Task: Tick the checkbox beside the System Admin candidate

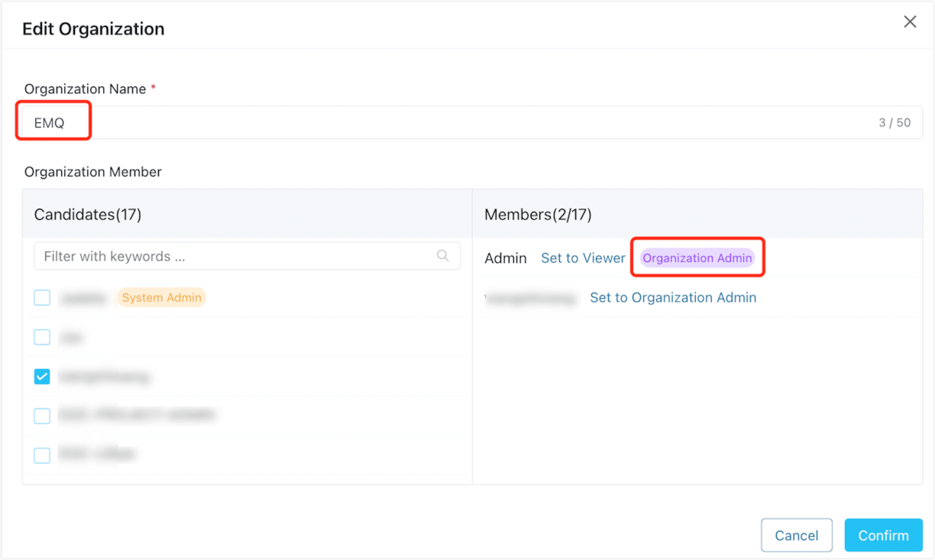Action: [42, 298]
